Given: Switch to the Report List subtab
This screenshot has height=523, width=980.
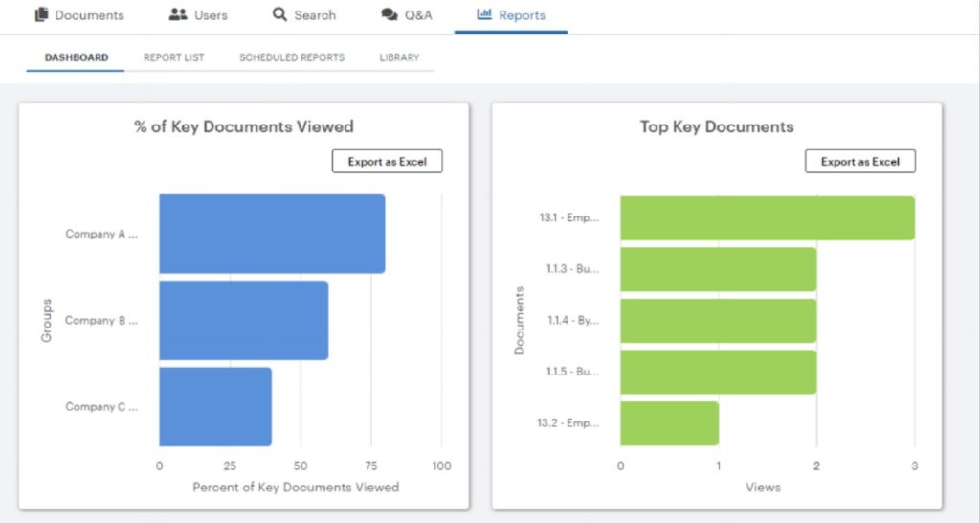Looking at the screenshot, I should tap(174, 57).
